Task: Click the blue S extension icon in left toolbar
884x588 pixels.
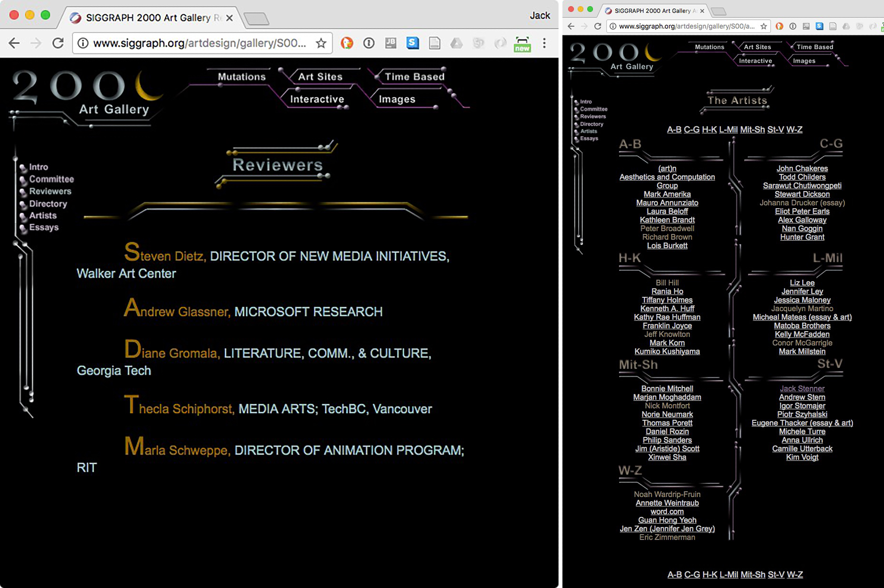Action: point(413,43)
